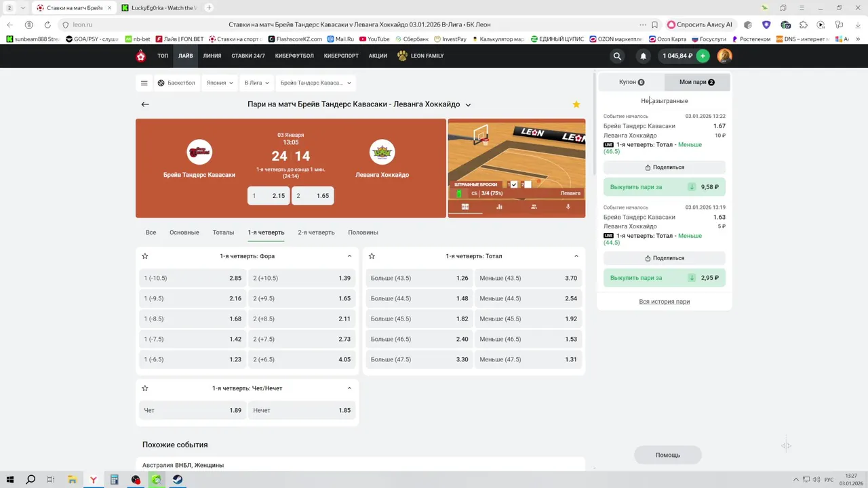This screenshot has width=868, height=488.
Task: Select the Тоталы market tab
Action: [x=223, y=232]
